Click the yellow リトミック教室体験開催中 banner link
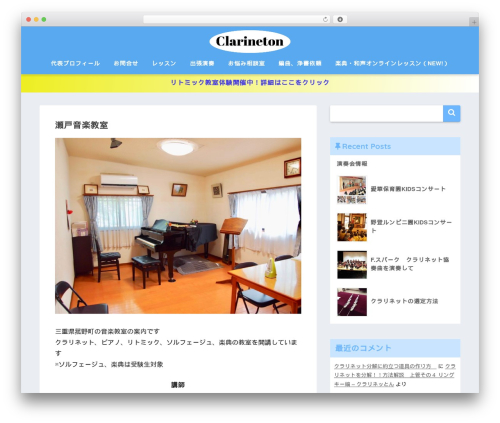500x423 pixels. (x=250, y=82)
